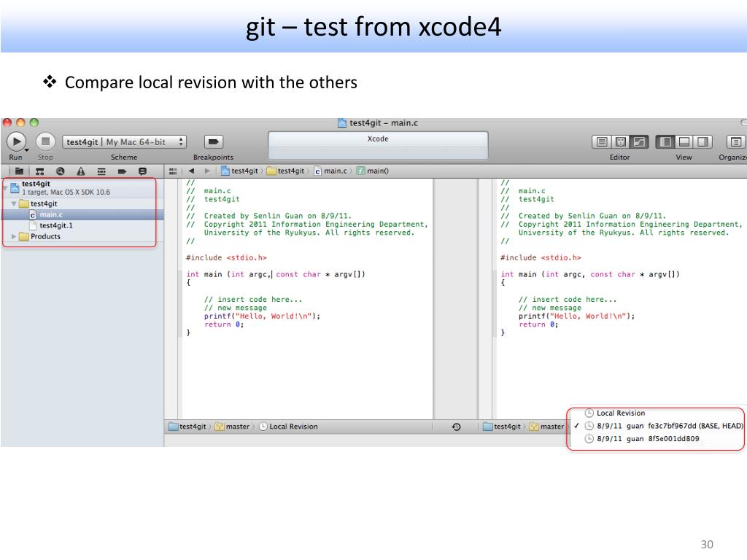This screenshot has width=747, height=560.
Task: Click main.c in the jump bar
Action: click(330, 171)
